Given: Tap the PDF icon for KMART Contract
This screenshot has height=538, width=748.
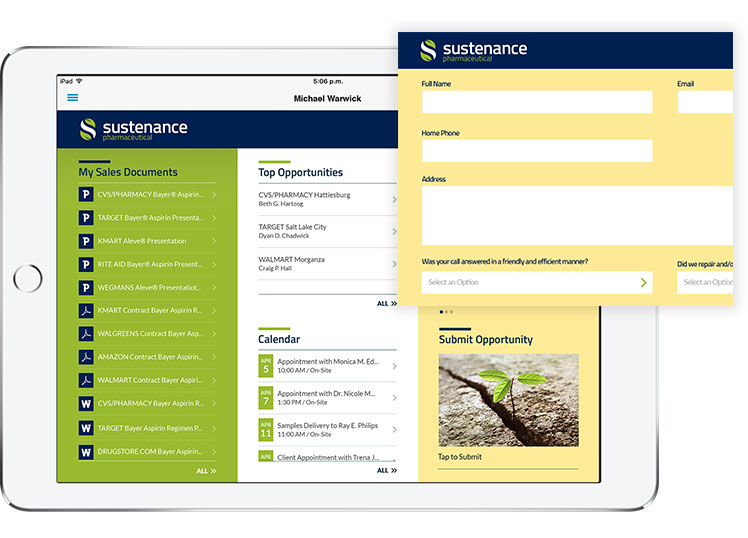Looking at the screenshot, I should tap(86, 310).
